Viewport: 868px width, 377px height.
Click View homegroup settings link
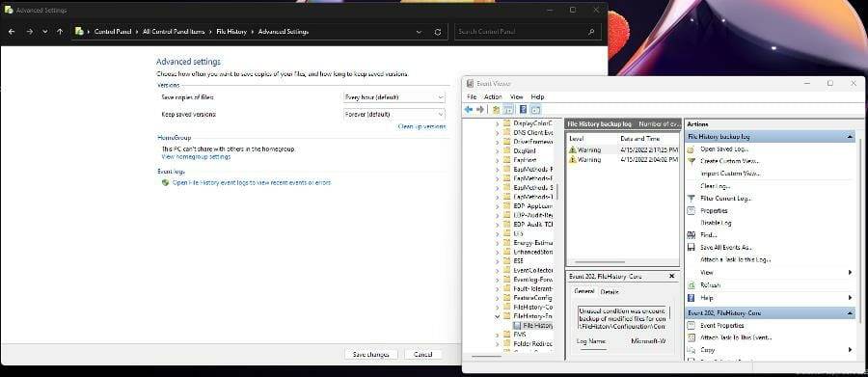196,157
